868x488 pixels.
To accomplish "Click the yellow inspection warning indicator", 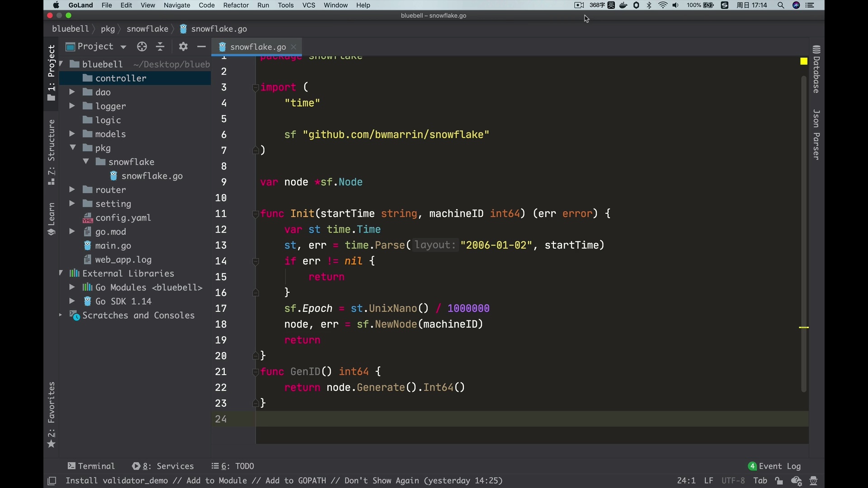I will (x=804, y=61).
